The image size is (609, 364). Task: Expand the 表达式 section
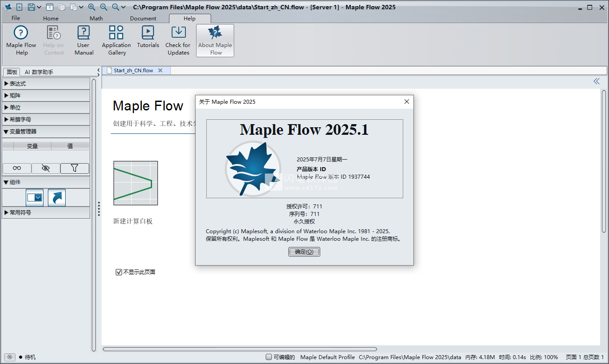46,83
